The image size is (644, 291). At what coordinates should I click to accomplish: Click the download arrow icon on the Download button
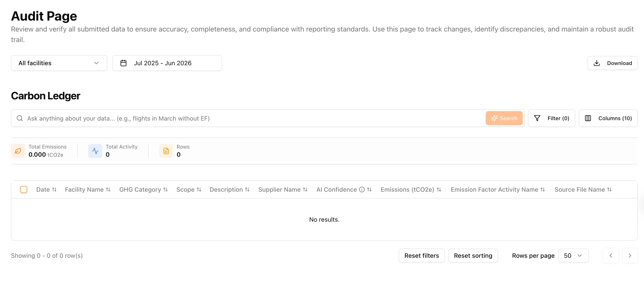pos(597,63)
